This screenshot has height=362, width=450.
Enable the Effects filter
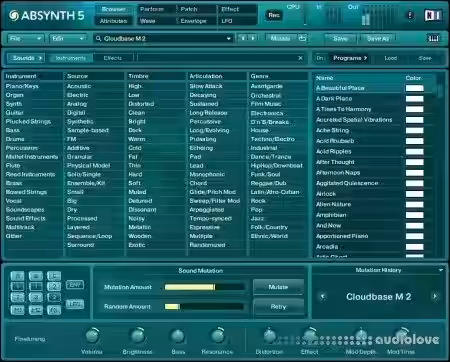113,58
